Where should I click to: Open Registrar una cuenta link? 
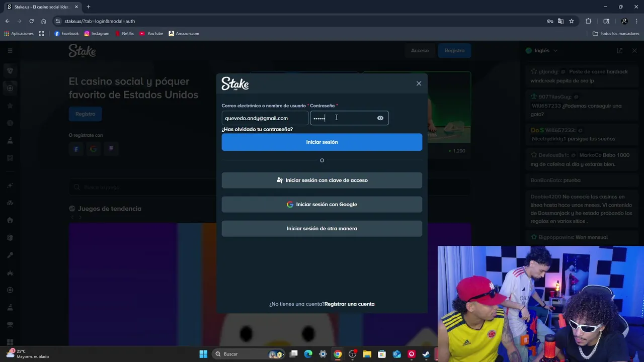click(x=349, y=304)
